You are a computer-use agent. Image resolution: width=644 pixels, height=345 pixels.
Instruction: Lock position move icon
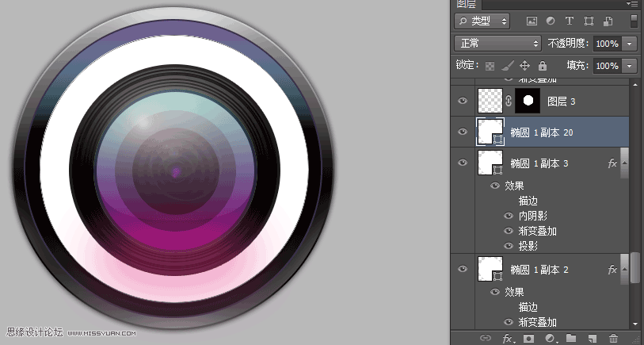pos(524,66)
